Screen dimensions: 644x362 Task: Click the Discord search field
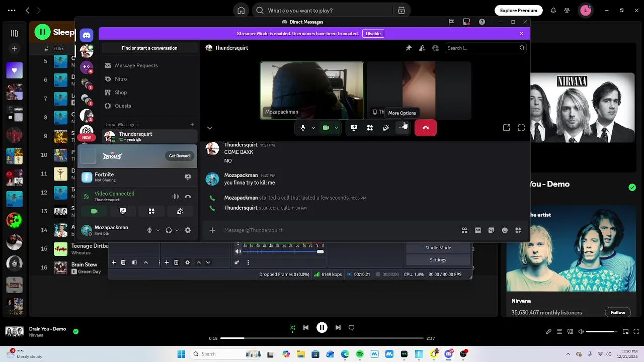click(486, 48)
